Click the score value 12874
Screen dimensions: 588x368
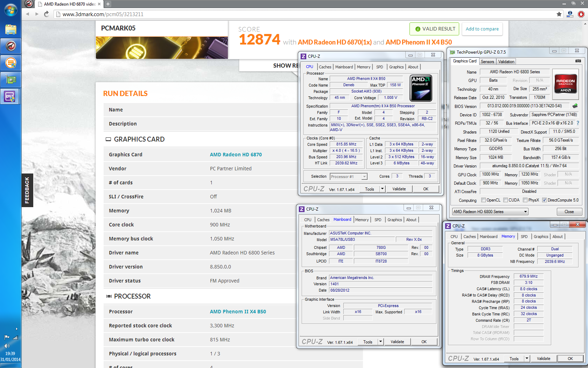click(x=259, y=40)
